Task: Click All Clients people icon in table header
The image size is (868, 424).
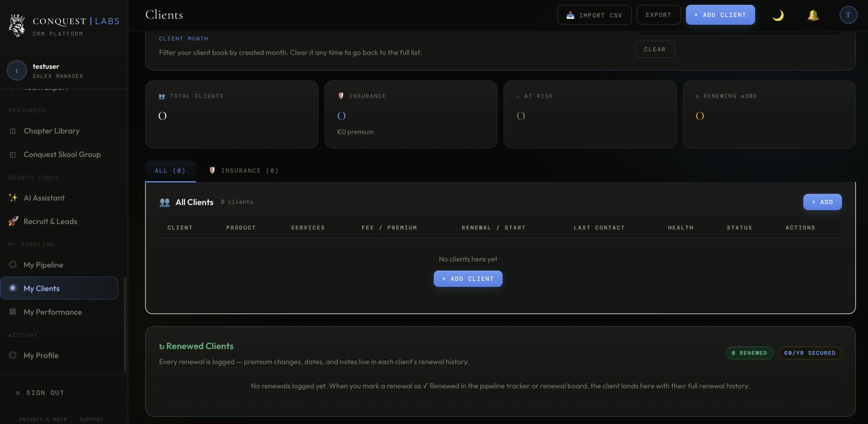Action: click(x=165, y=202)
